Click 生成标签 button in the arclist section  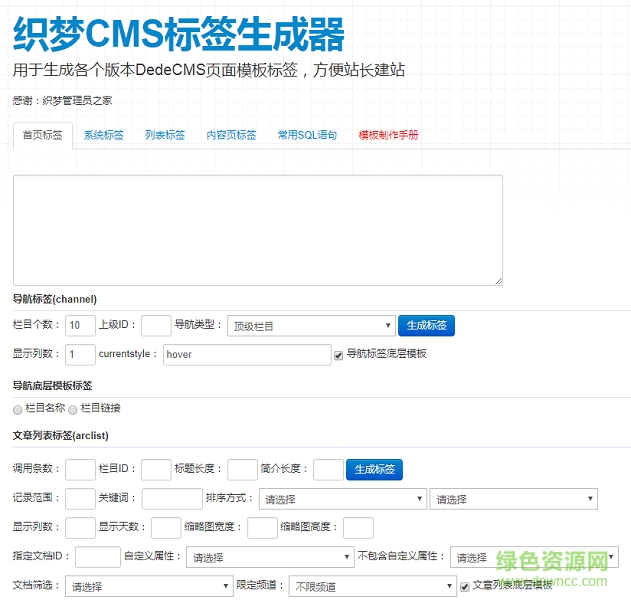tap(375, 469)
